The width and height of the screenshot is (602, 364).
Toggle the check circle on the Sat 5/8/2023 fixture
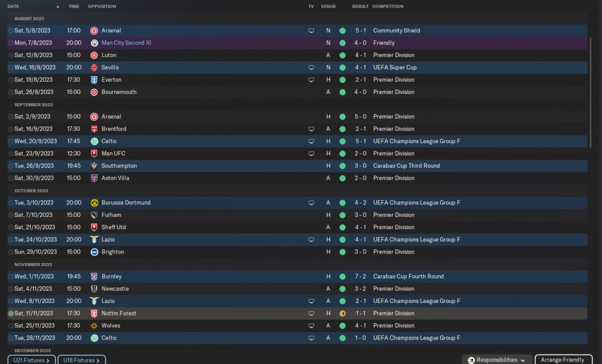11,31
